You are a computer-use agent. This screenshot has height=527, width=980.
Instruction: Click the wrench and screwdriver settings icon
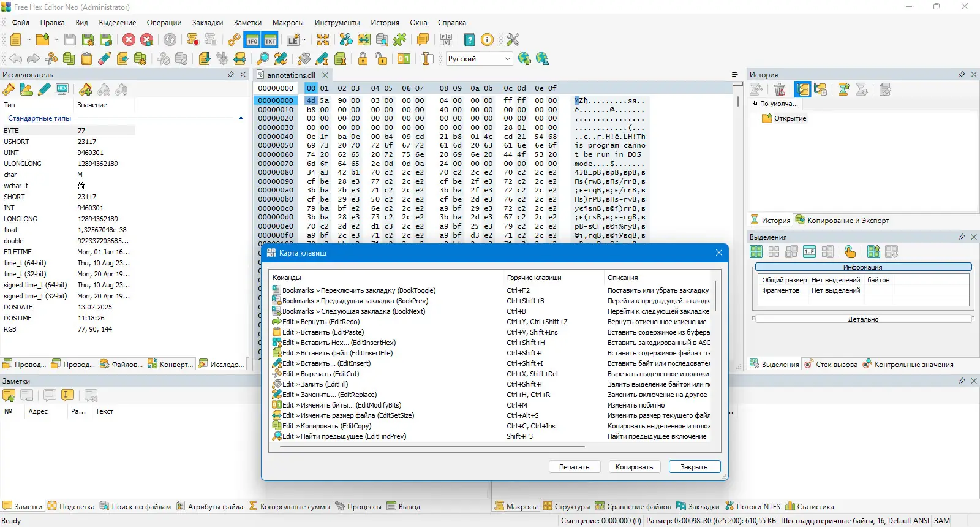click(513, 40)
